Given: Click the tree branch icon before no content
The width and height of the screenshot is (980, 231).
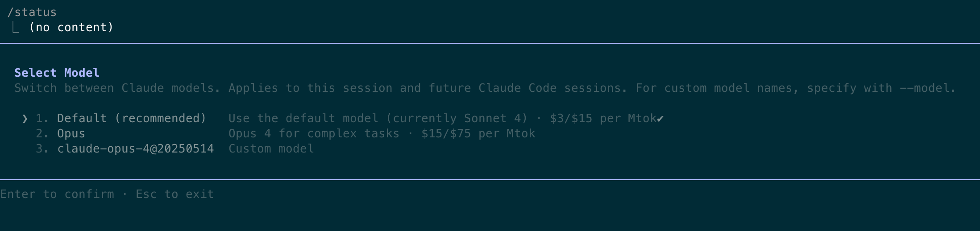Looking at the screenshot, I should [x=16, y=28].
